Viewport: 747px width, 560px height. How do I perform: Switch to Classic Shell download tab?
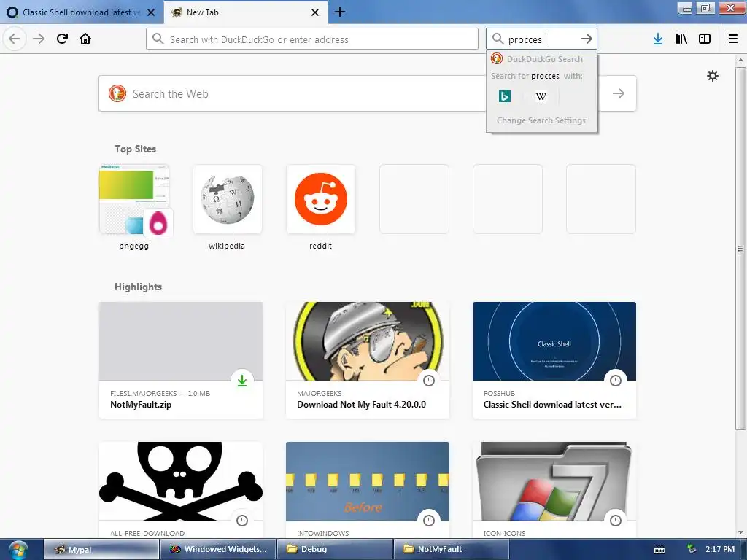point(80,12)
